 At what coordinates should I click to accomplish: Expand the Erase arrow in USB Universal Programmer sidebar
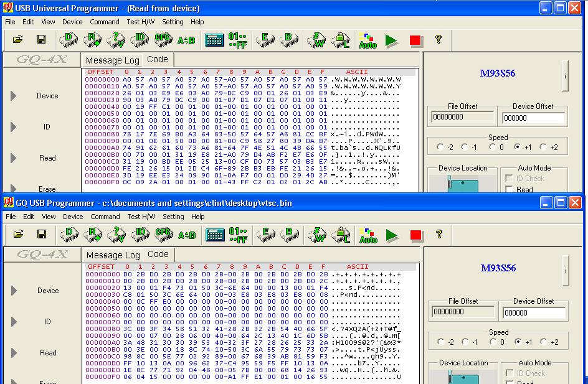click(x=14, y=188)
